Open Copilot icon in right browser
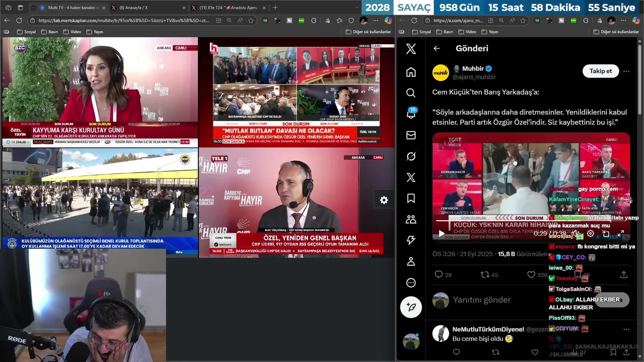The image size is (644, 362). coord(637,21)
